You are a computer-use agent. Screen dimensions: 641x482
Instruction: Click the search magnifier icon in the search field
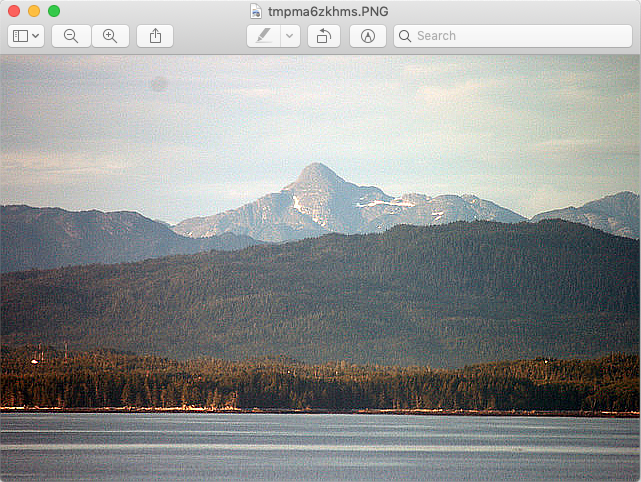[405, 36]
